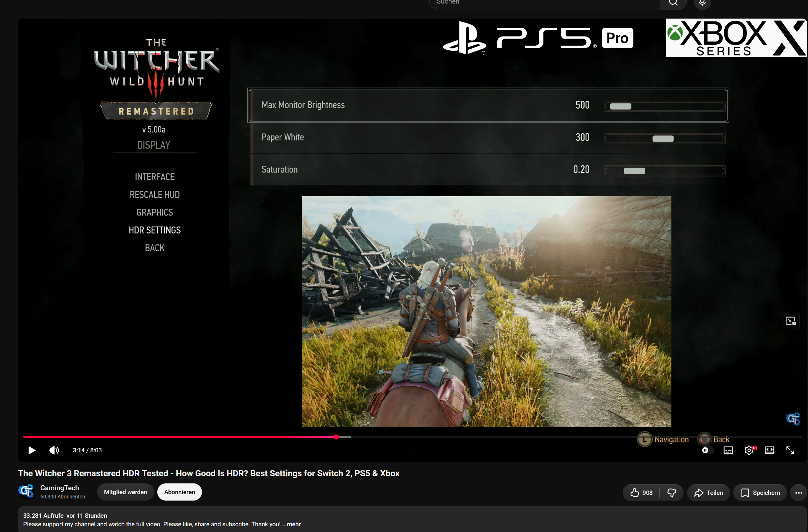Open GamingTech channel name link
808x532 pixels.
(x=59, y=488)
